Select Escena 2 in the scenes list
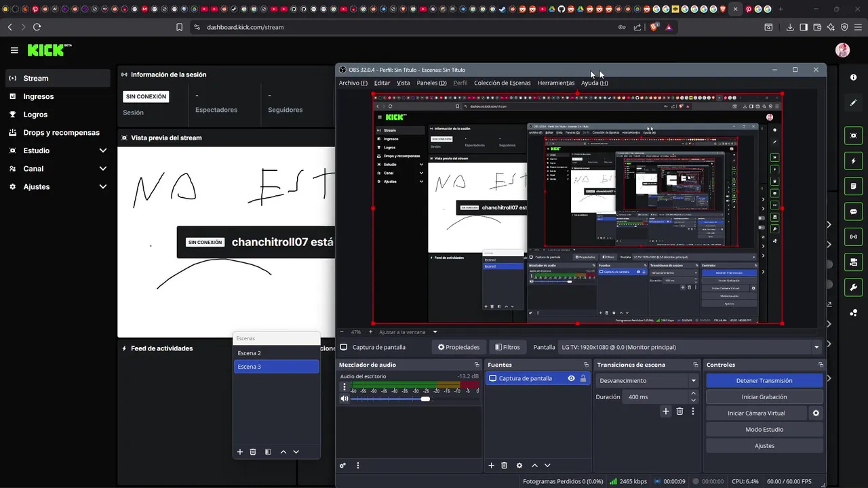Screen dimensions: 868x488 click(277, 353)
